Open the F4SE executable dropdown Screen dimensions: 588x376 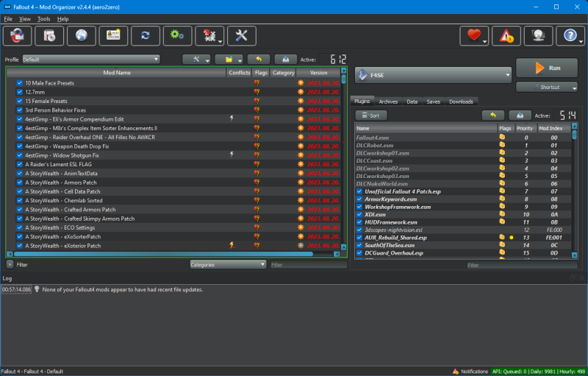tap(433, 75)
